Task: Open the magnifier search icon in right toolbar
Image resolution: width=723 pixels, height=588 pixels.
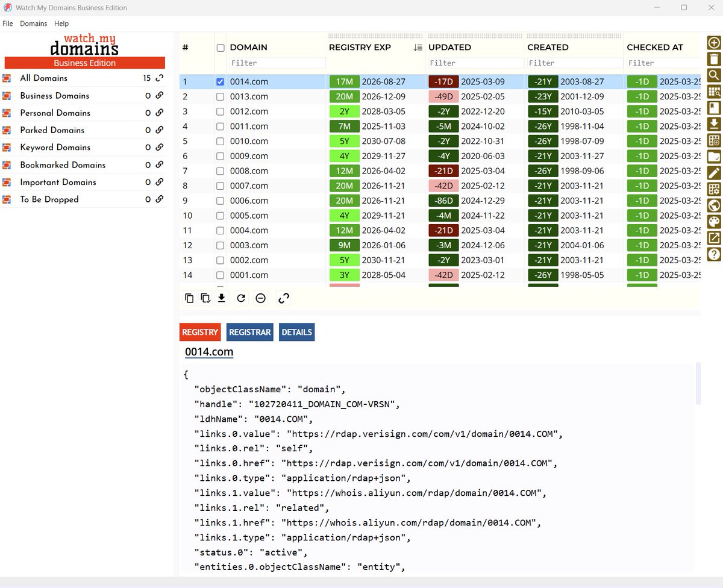Action: (x=714, y=75)
